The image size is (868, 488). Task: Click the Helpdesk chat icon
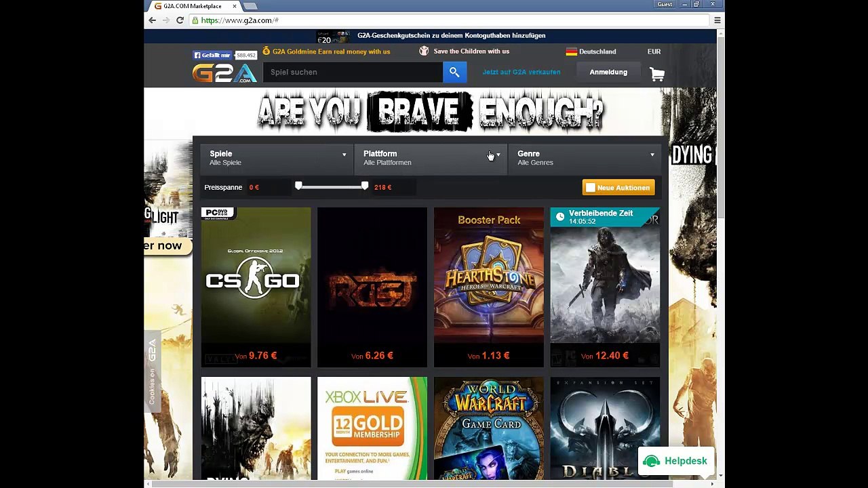click(x=652, y=461)
